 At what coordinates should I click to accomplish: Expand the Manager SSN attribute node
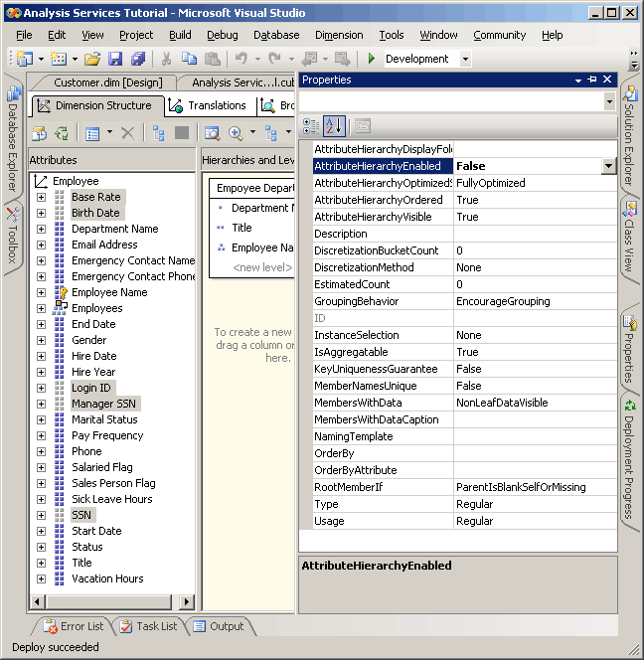41,404
